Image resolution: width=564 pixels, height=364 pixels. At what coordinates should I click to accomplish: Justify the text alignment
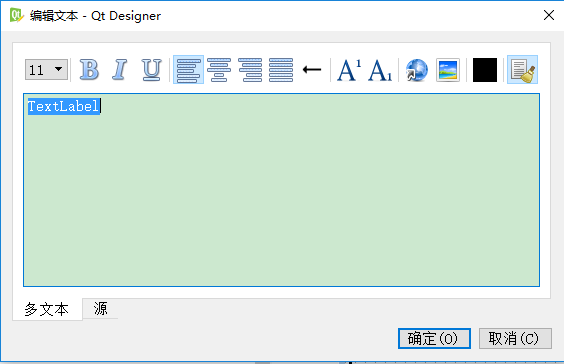click(x=281, y=69)
